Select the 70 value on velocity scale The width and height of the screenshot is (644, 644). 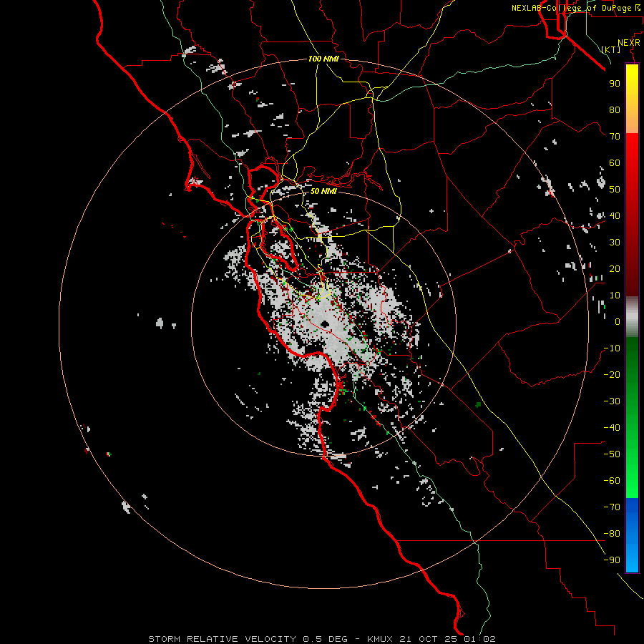pos(615,137)
